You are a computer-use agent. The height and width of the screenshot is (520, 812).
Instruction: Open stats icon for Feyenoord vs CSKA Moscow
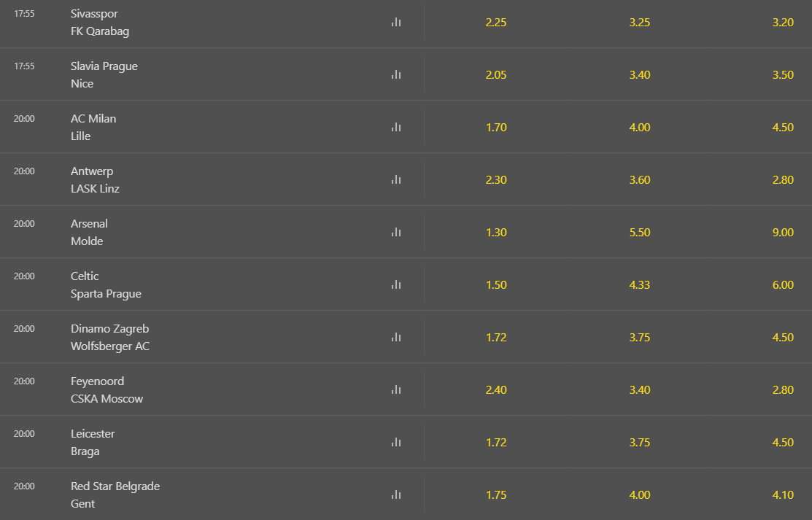[396, 390]
